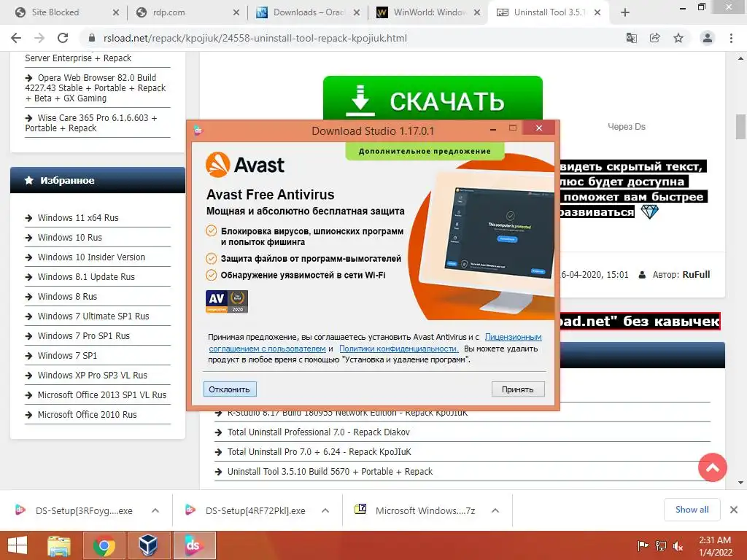Select the Uninstall Tool 3.5.1 tab

[549, 12]
